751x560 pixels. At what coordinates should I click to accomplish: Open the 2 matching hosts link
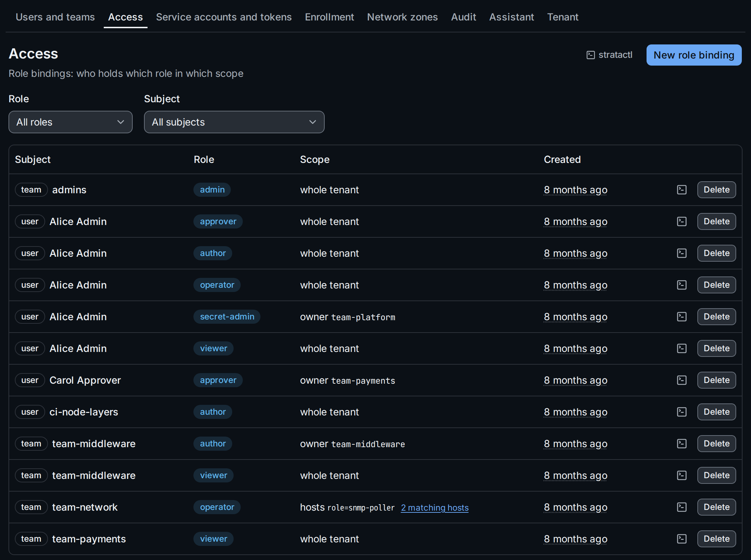(435, 507)
